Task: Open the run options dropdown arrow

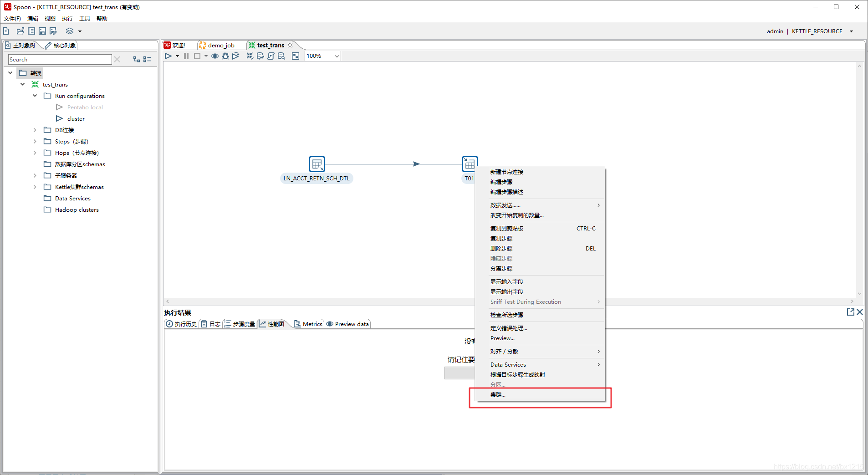Action: 177,56
